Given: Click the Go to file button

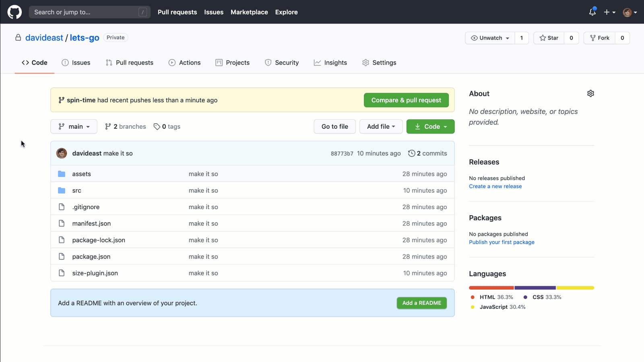Looking at the screenshot, I should tap(334, 126).
